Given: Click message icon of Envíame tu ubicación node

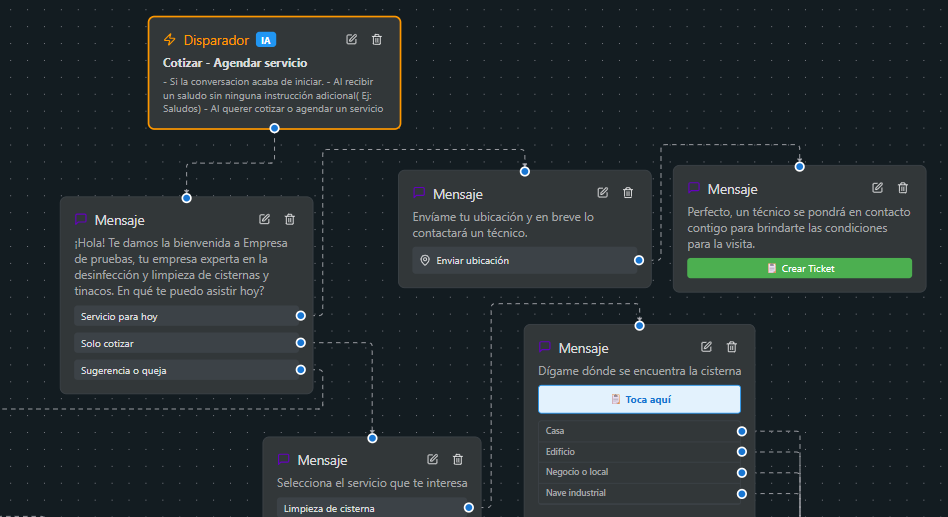Looking at the screenshot, I should pos(419,193).
